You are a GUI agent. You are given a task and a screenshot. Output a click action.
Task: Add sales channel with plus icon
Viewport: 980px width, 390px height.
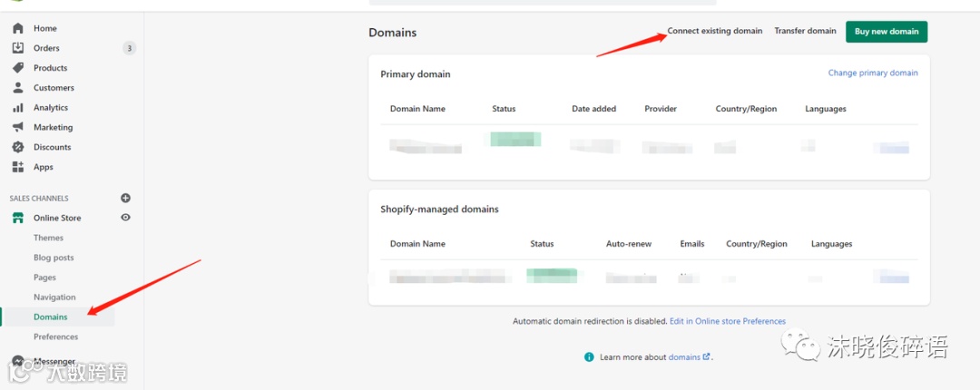tap(125, 198)
